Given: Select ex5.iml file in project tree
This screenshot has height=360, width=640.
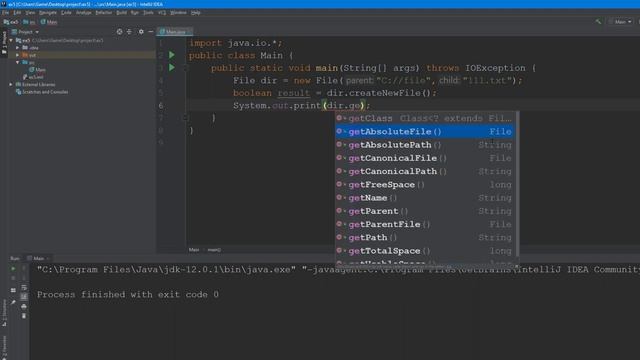Looking at the screenshot, I should pos(33,77).
